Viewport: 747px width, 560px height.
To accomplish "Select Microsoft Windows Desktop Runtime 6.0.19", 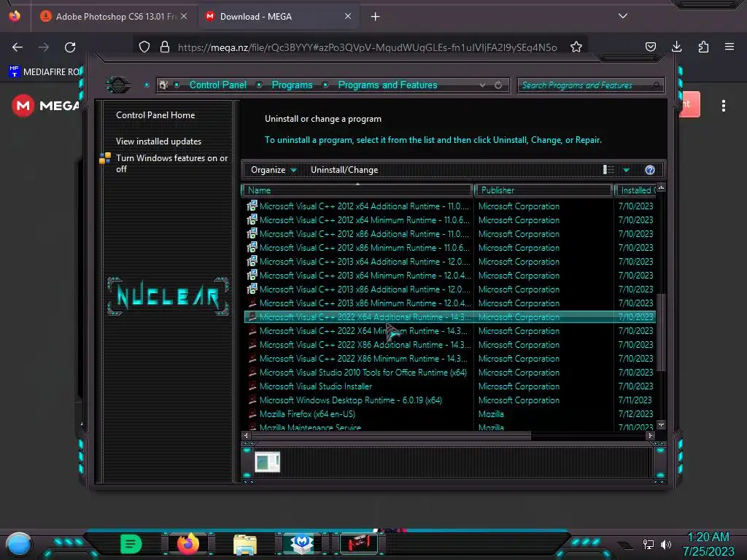I will (x=449, y=400).
